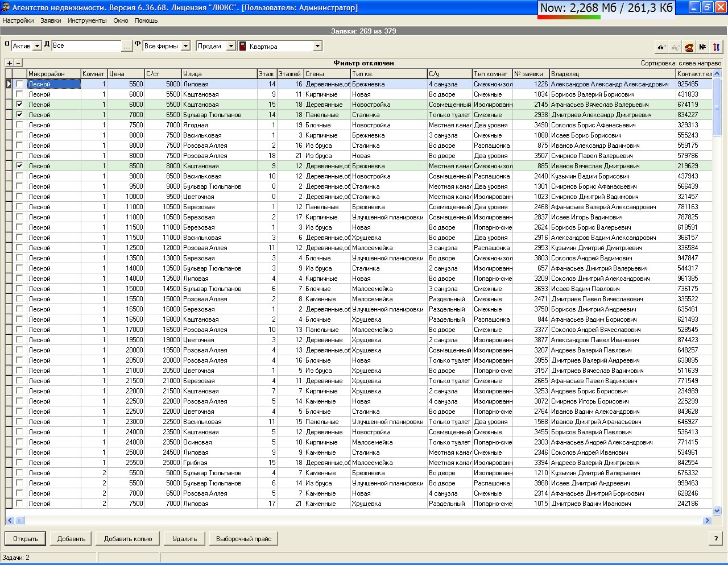The height and width of the screenshot is (565, 728).
Task: Click the Добавить button
Action: click(71, 539)
